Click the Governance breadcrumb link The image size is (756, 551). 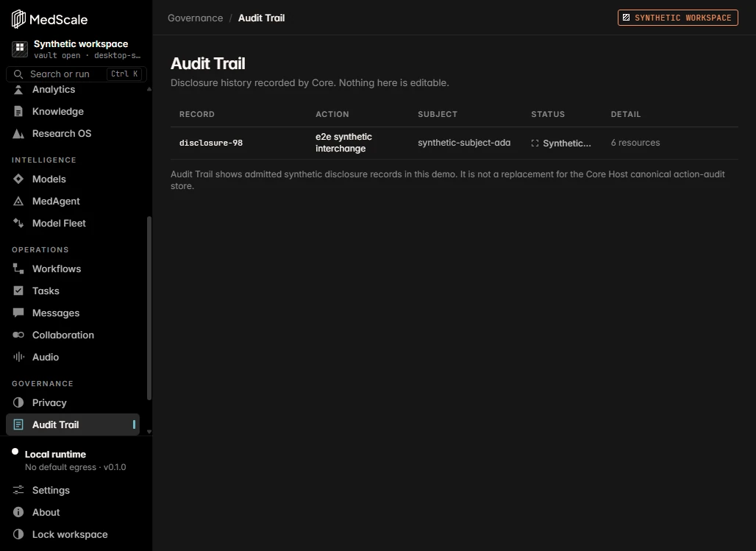[196, 18]
